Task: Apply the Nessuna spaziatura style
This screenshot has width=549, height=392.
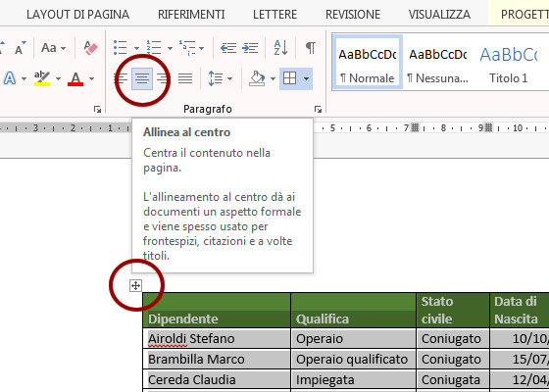Action: coord(437,63)
